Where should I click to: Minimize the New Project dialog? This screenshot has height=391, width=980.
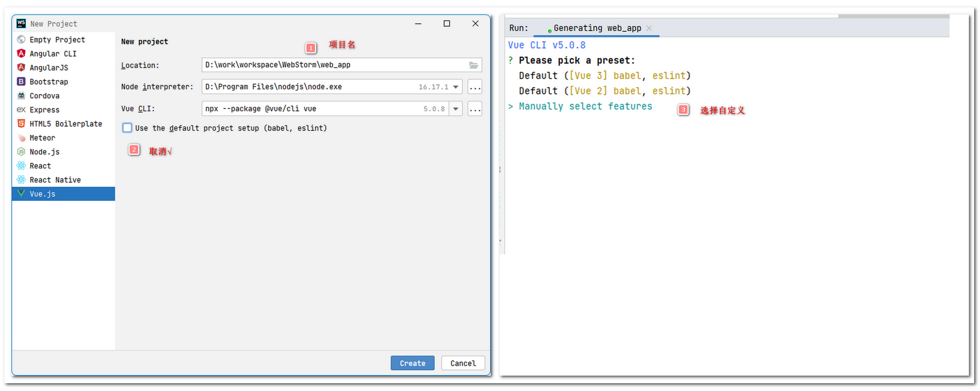tap(418, 23)
